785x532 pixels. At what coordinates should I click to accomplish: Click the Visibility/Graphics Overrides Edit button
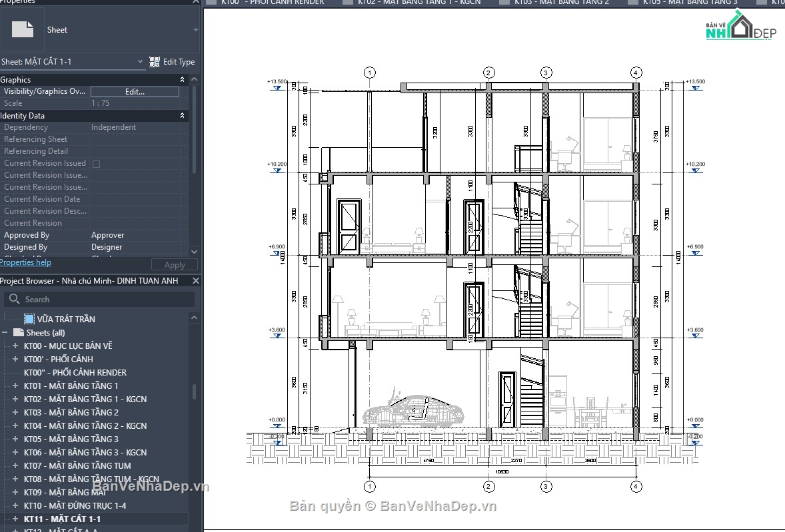[x=135, y=91]
